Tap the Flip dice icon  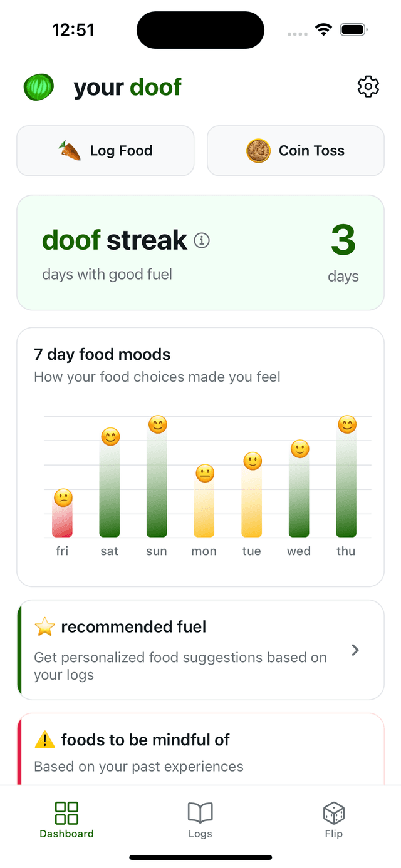tap(333, 813)
